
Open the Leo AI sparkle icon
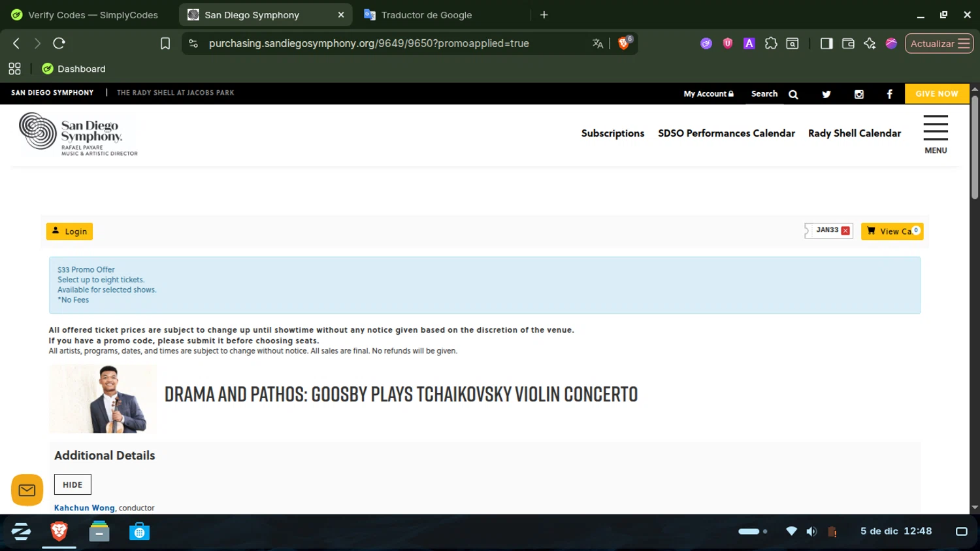tap(870, 43)
